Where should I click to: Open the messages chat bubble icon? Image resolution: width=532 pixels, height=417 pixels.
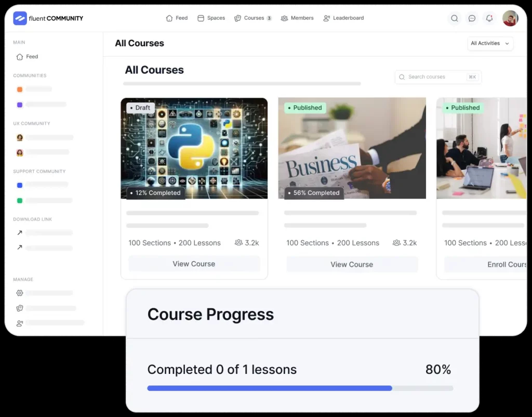[472, 18]
